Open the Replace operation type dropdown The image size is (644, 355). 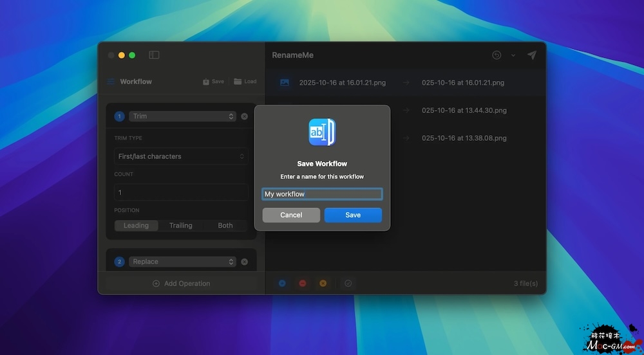tap(183, 262)
